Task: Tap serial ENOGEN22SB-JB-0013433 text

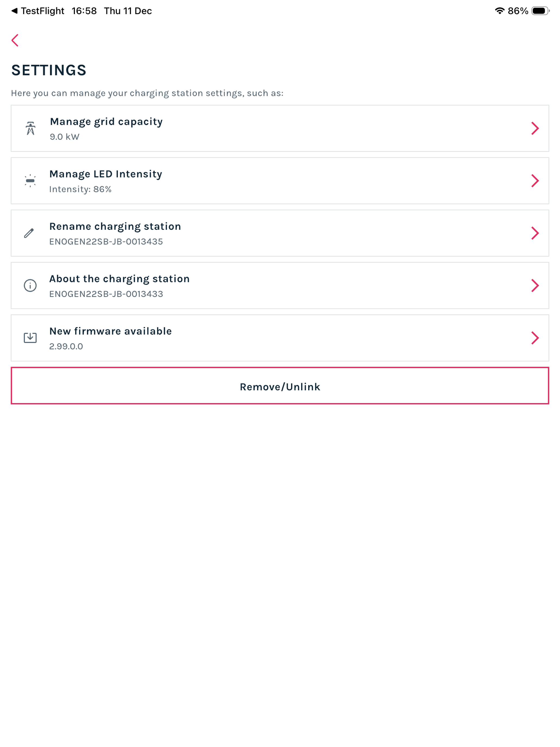Action: point(106,294)
